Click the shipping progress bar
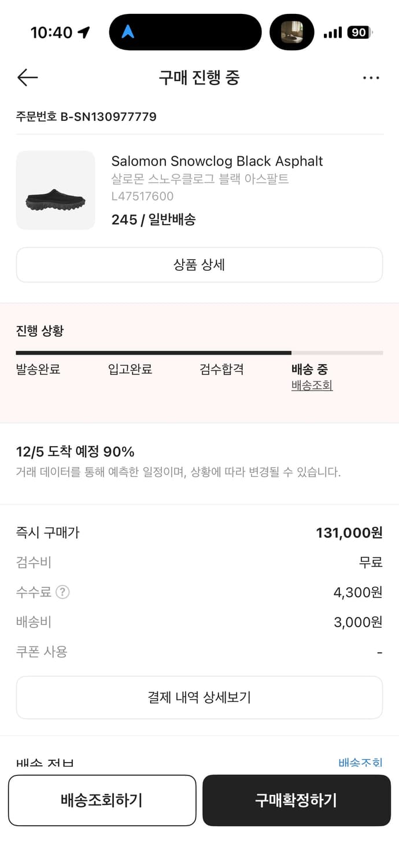 [199, 352]
